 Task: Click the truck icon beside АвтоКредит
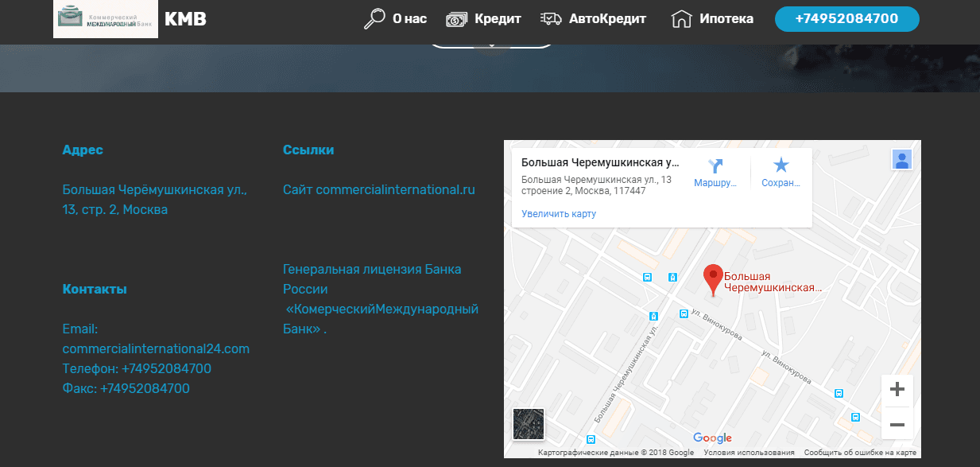point(551,19)
